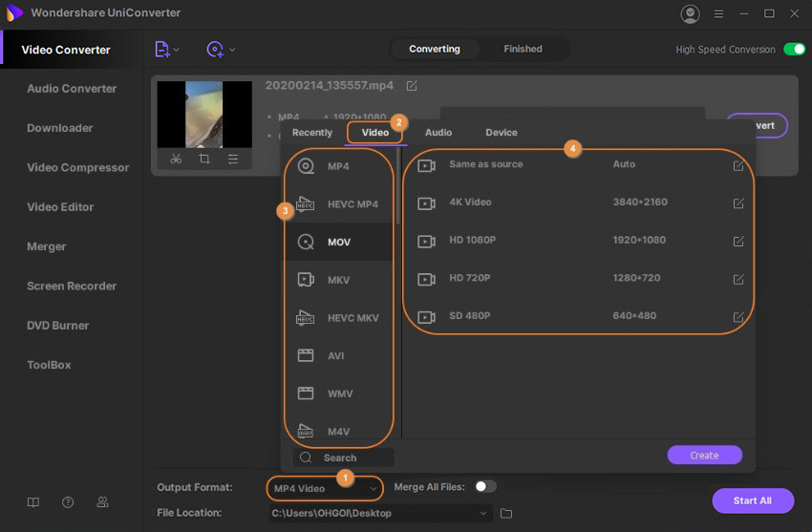Viewport: 812px width, 532px height.
Task: Click the help question mark icon
Action: (x=68, y=502)
